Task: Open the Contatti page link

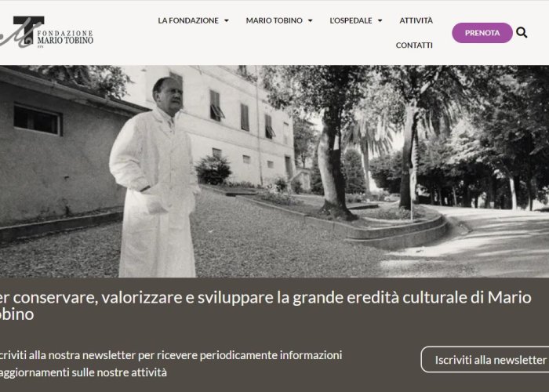Action: click(x=414, y=45)
